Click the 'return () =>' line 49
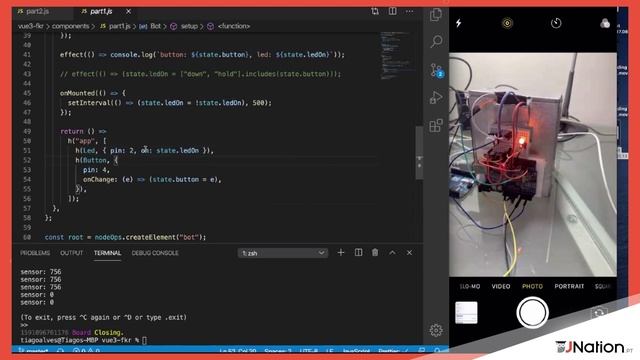640x360 pixels. tap(83, 131)
